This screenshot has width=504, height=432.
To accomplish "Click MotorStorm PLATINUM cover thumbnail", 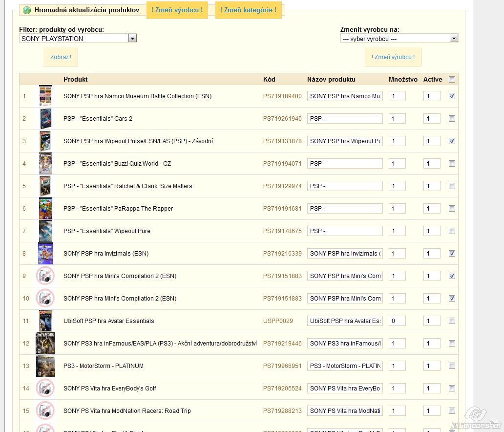I will click(x=45, y=366).
